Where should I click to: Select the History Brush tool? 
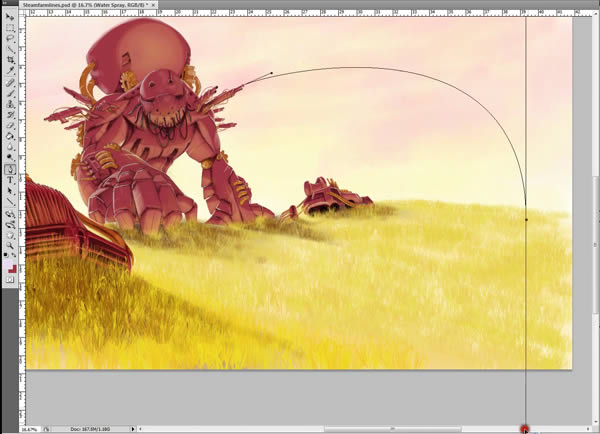[10, 114]
